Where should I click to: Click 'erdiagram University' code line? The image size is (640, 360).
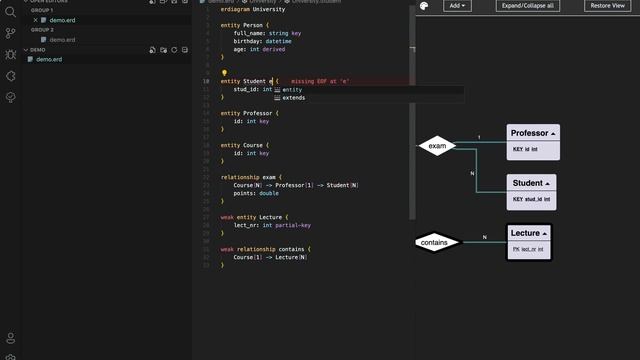tap(253, 9)
